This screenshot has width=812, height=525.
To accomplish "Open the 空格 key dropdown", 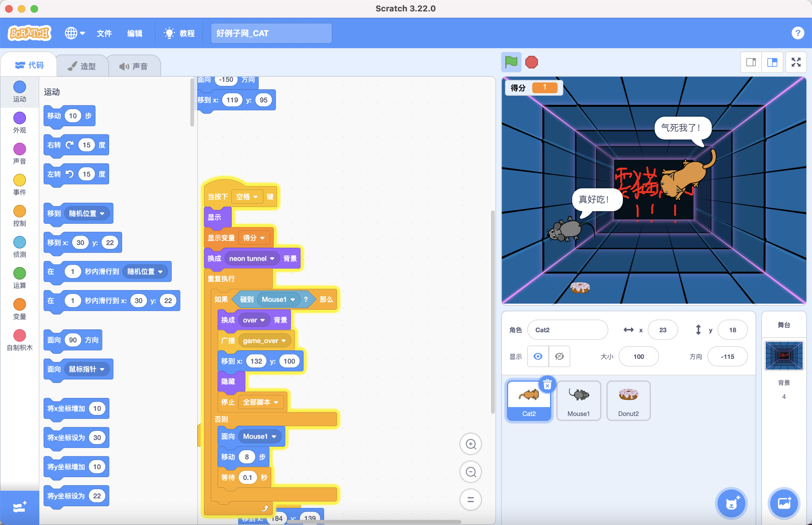I will click(247, 197).
